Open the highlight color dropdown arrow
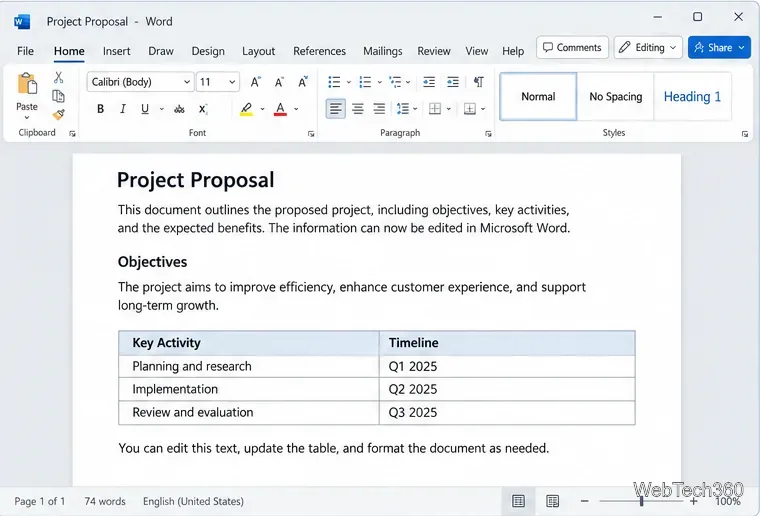This screenshot has height=516, width=760. pos(262,109)
